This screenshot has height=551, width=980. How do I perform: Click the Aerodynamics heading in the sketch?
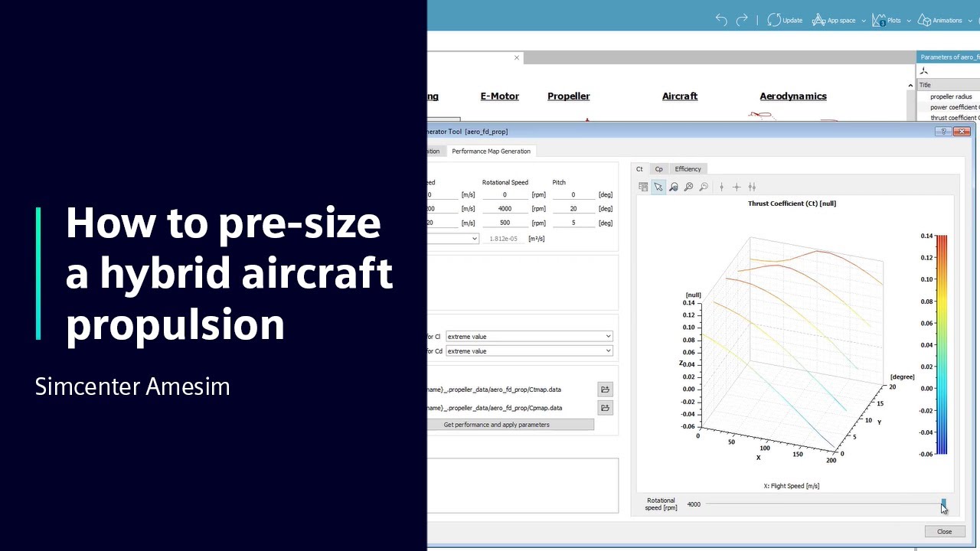coord(793,96)
